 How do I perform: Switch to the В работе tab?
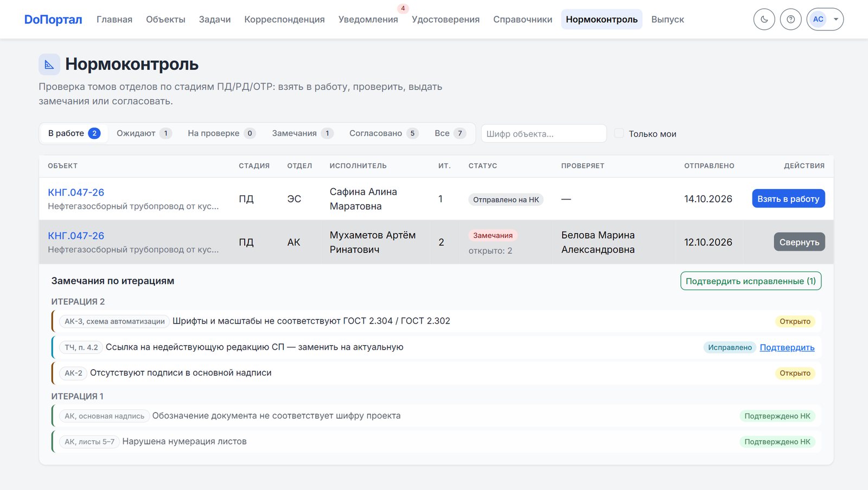point(74,133)
